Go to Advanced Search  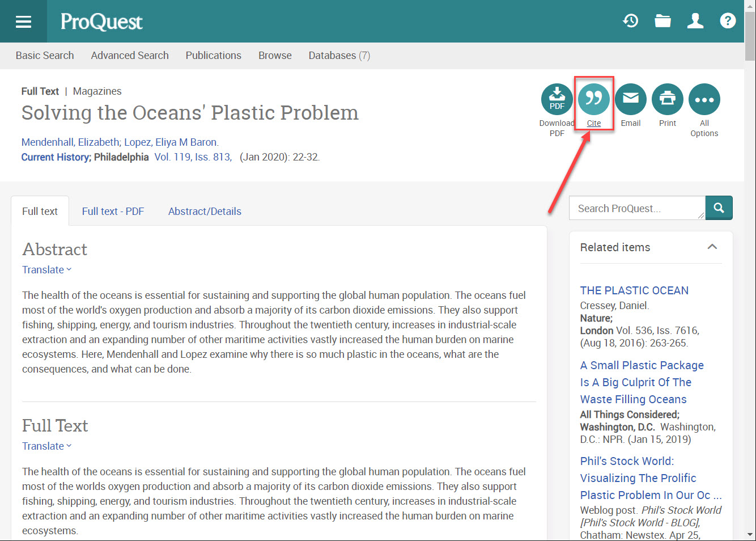coord(130,55)
